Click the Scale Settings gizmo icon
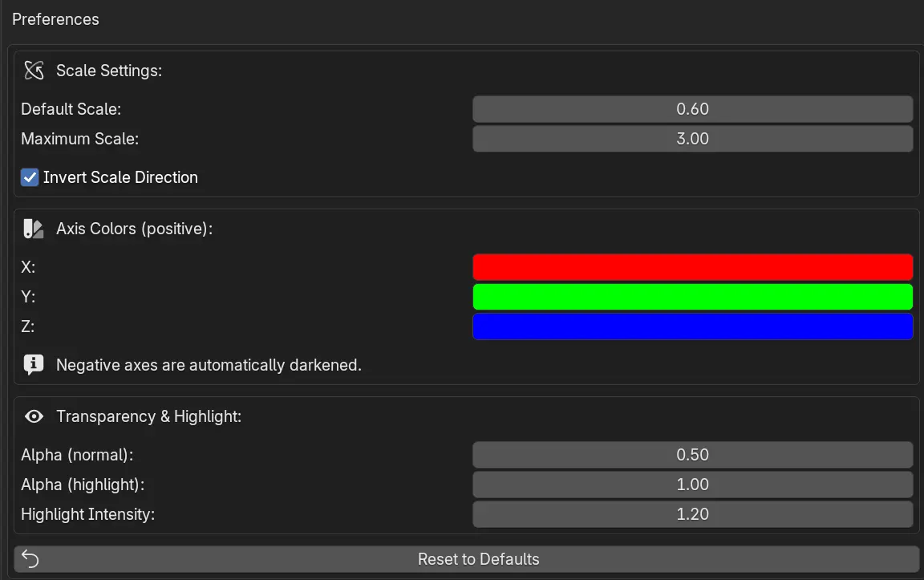924x580 pixels. coord(33,71)
